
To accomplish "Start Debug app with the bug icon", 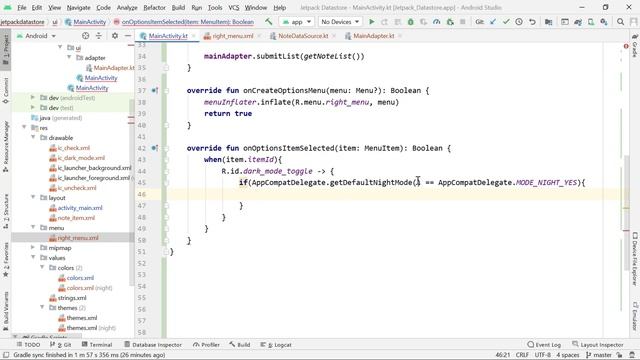I will point(411,22).
